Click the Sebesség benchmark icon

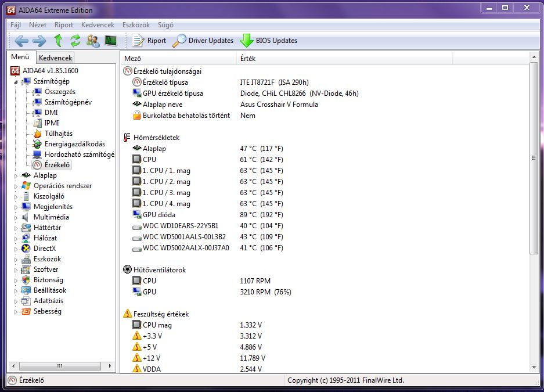coord(26,311)
